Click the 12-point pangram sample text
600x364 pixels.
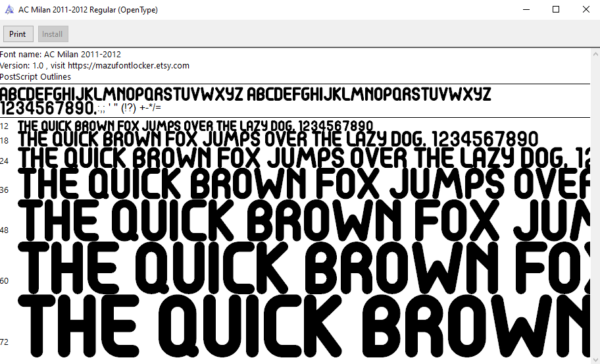196,126
